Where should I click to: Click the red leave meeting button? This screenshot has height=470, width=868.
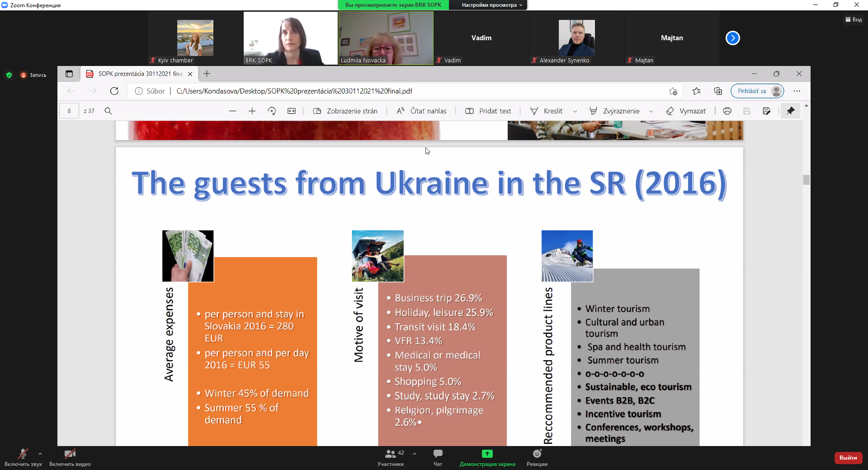[848, 458]
